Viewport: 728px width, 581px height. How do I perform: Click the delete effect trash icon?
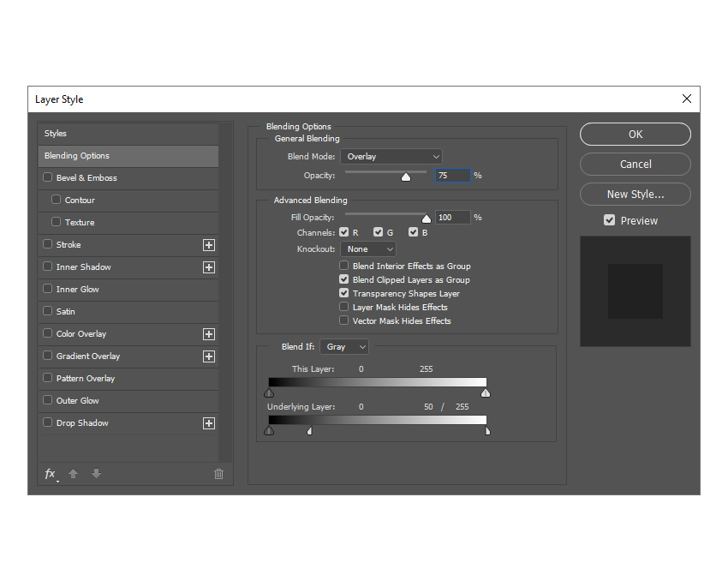tap(218, 473)
